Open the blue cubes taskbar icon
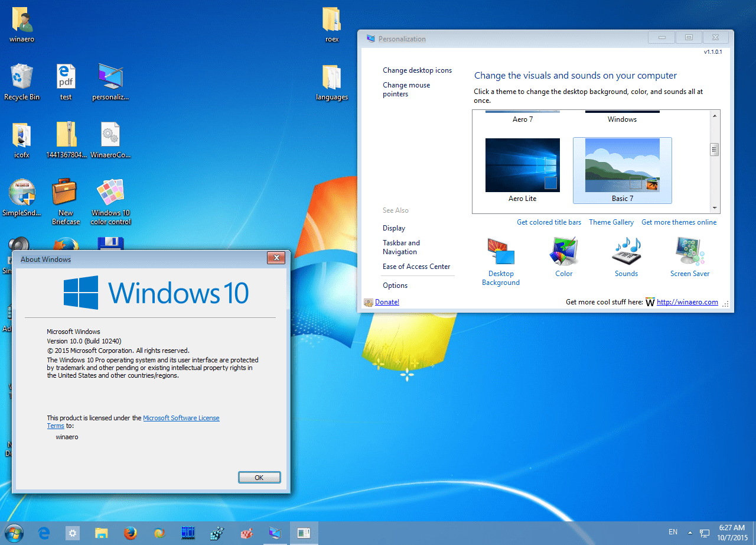This screenshot has height=545, width=756. 217,533
